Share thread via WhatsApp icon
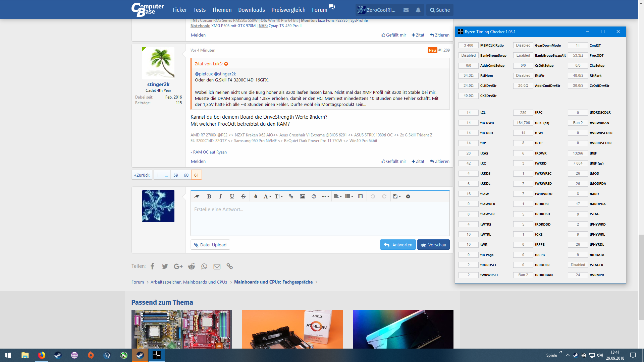The height and width of the screenshot is (362, 644). [x=204, y=266]
